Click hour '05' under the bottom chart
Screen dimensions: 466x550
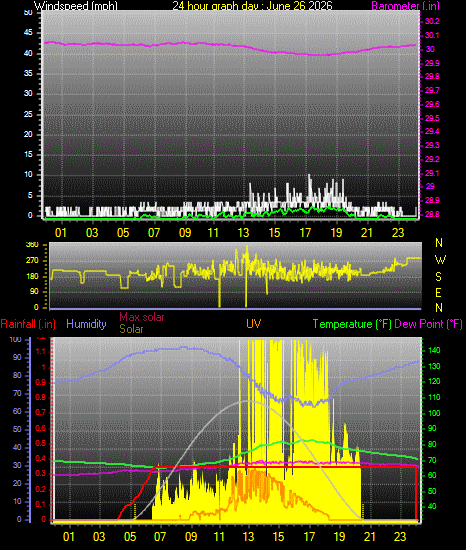pyautogui.click(x=130, y=537)
